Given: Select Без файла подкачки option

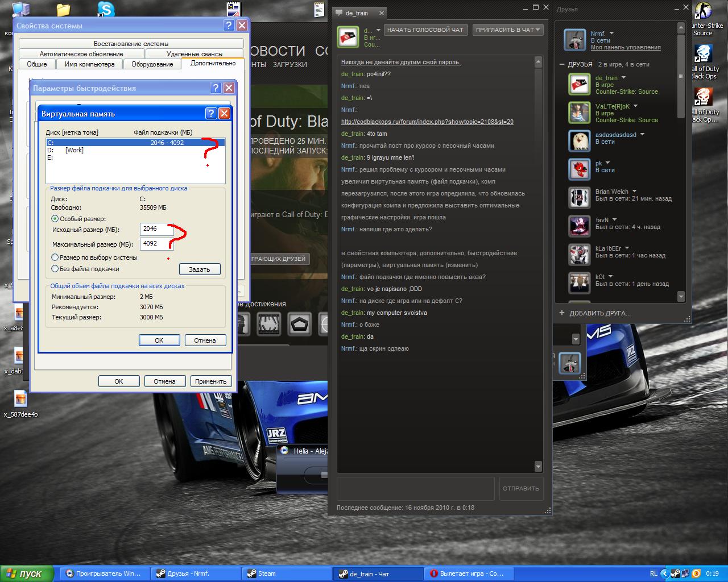Looking at the screenshot, I should tap(55, 269).
